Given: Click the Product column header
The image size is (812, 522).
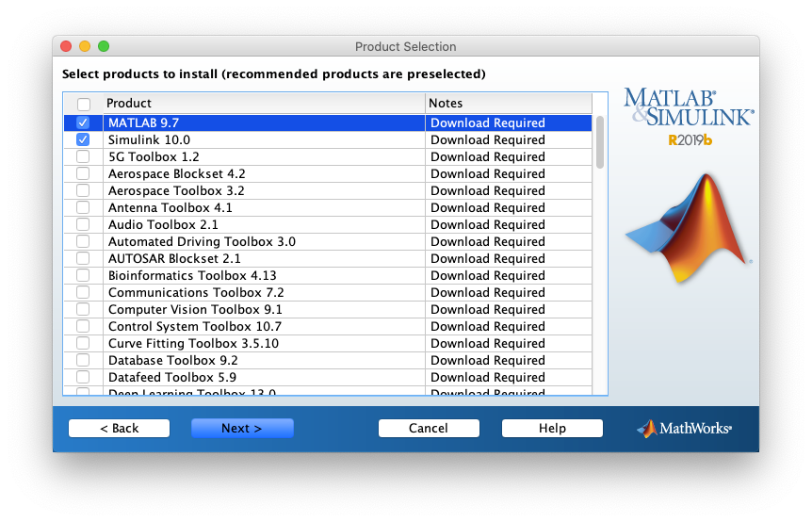Looking at the screenshot, I should pyautogui.click(x=264, y=103).
